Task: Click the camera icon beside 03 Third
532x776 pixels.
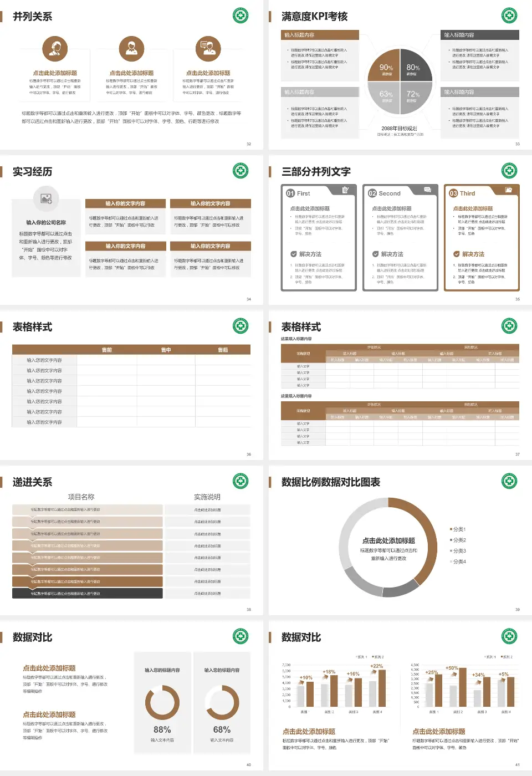Action: [x=508, y=189]
